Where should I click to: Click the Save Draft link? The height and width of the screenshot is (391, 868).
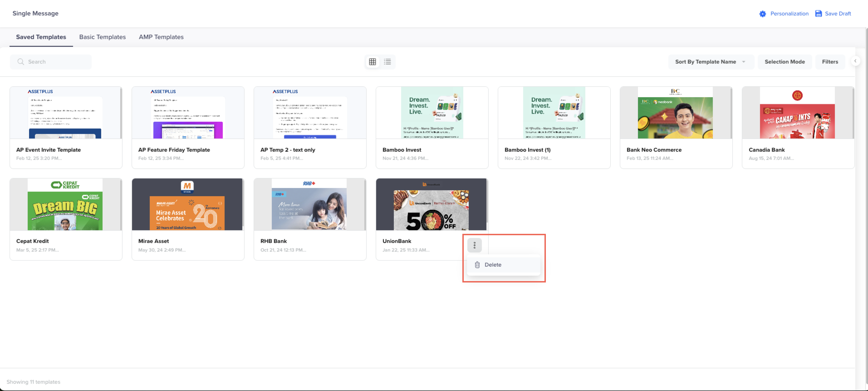point(838,14)
